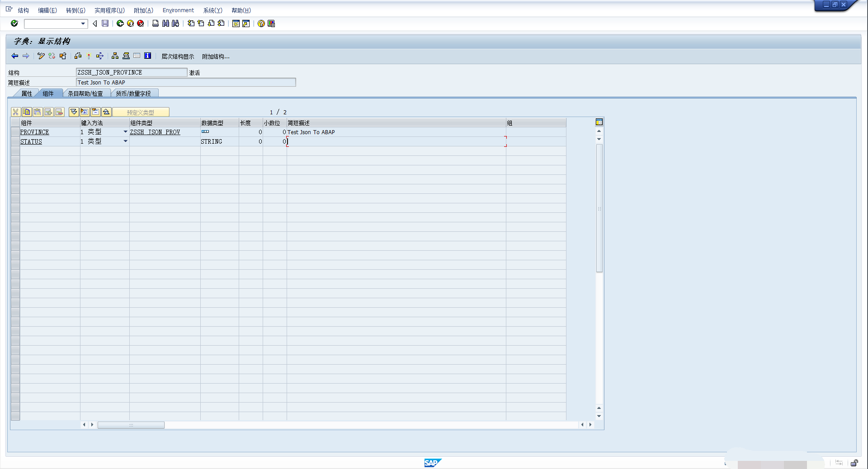Go to the previous page icon
This screenshot has width=868, height=469.
(201, 23)
